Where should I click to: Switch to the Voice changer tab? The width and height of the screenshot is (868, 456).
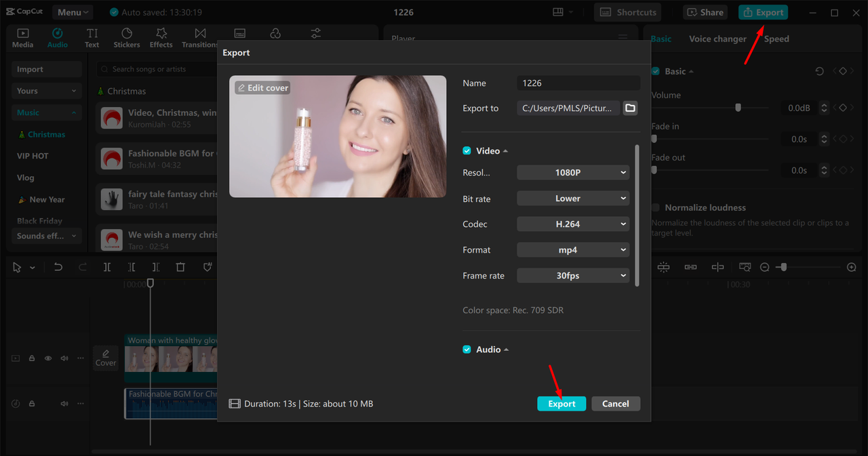(x=717, y=39)
